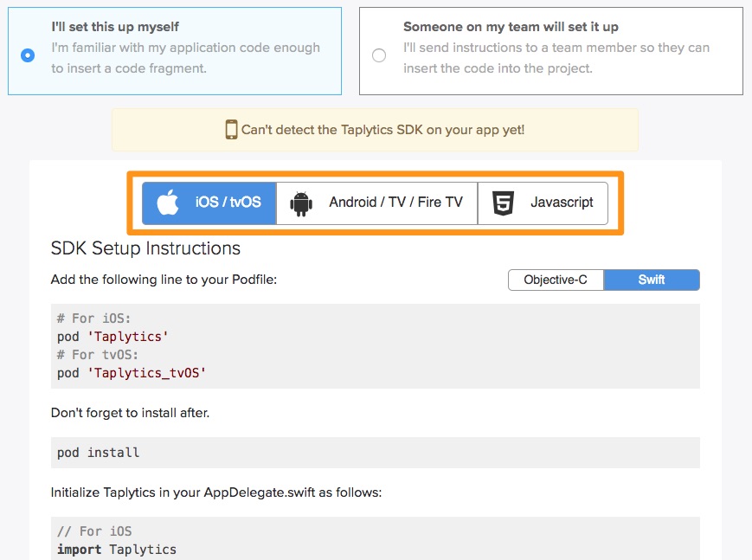The image size is (752, 560).
Task: Click "Add the following line to your Podfile:" text
Action: (164, 280)
